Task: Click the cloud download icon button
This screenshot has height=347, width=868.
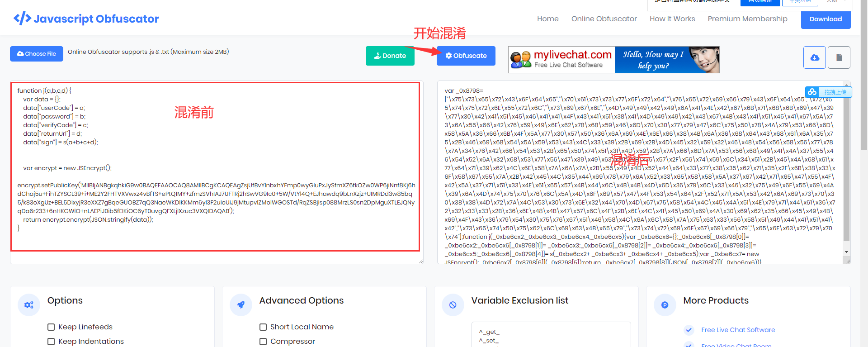Action: pyautogui.click(x=815, y=57)
